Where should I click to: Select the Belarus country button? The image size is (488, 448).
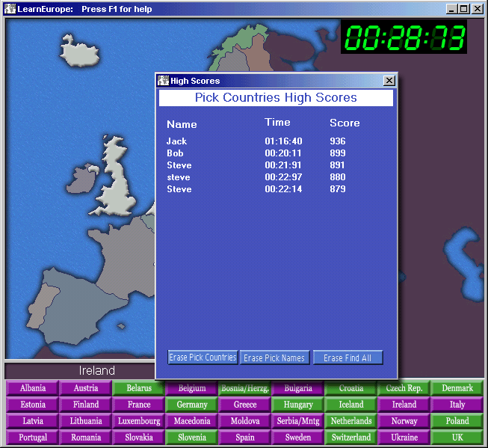(139, 388)
